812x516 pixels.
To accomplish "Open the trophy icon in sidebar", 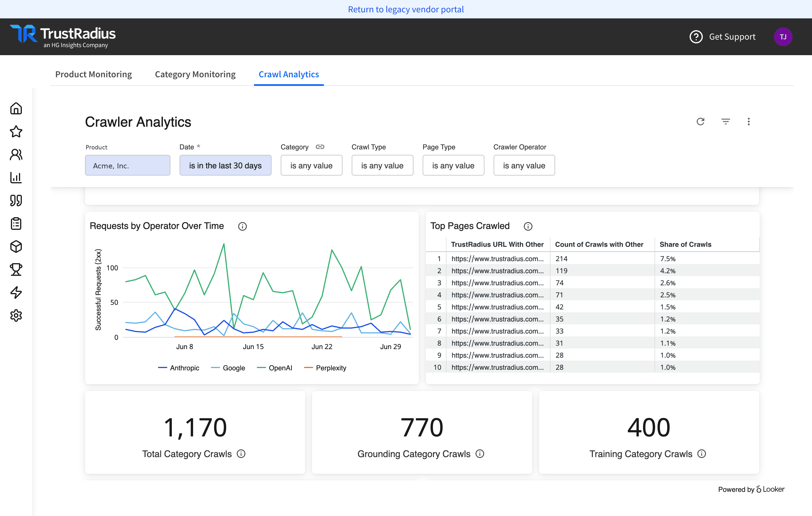I will [x=16, y=269].
